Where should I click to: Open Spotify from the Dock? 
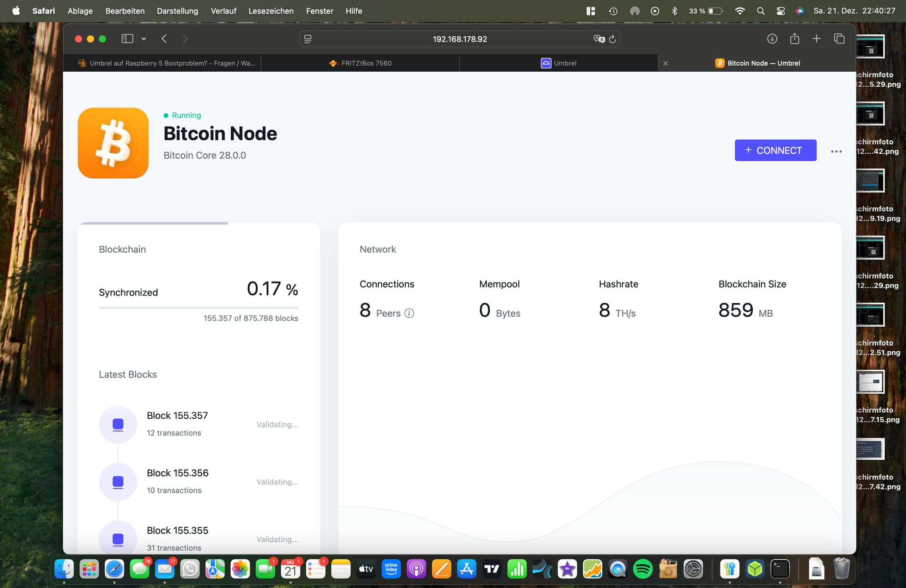pyautogui.click(x=643, y=569)
